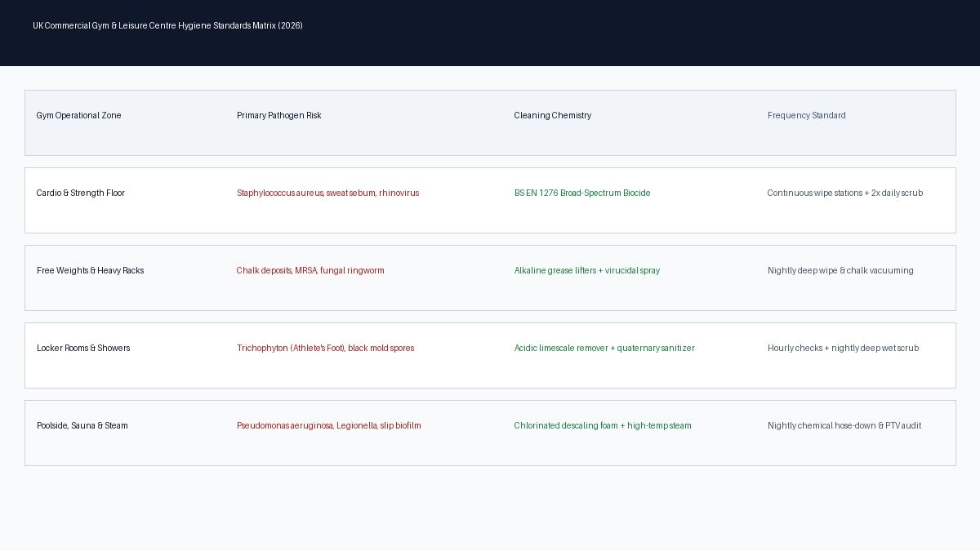
Task: Select the Gym Operational Zone column header
Action: (x=78, y=116)
